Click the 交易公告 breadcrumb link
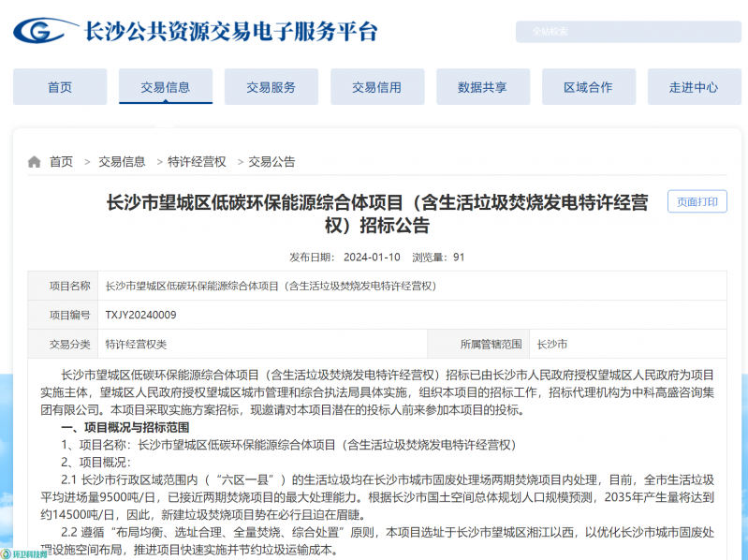Image resolution: width=748 pixels, height=560 pixels. 271,162
